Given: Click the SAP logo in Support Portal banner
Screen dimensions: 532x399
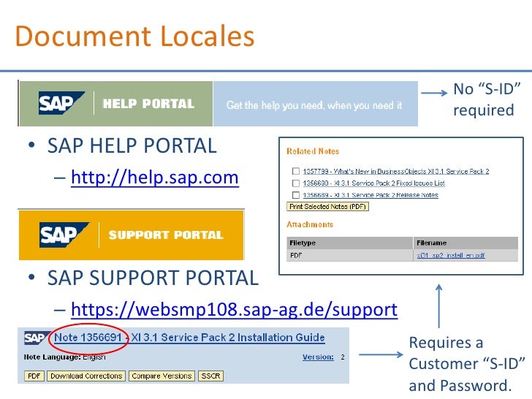Looking at the screenshot, I should 64,235.
